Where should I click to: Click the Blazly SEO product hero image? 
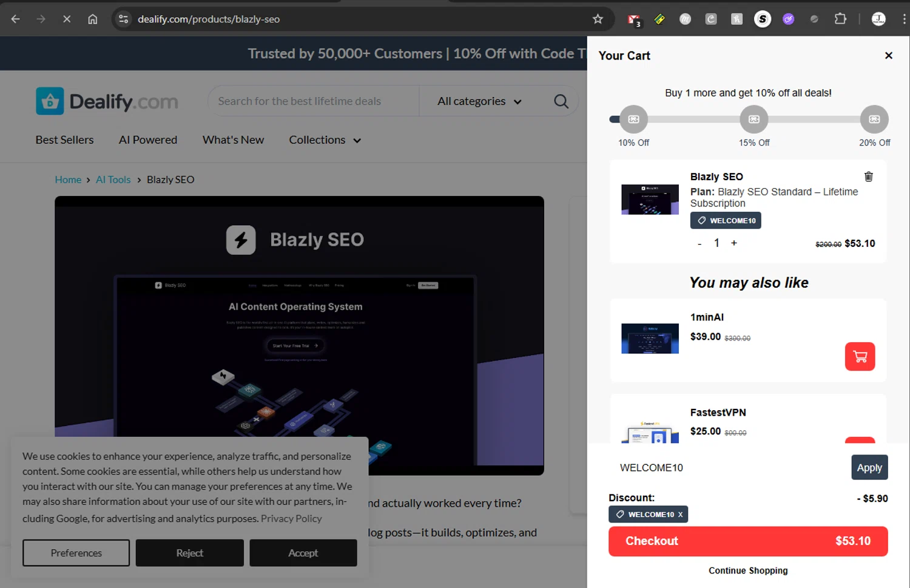[299, 336]
